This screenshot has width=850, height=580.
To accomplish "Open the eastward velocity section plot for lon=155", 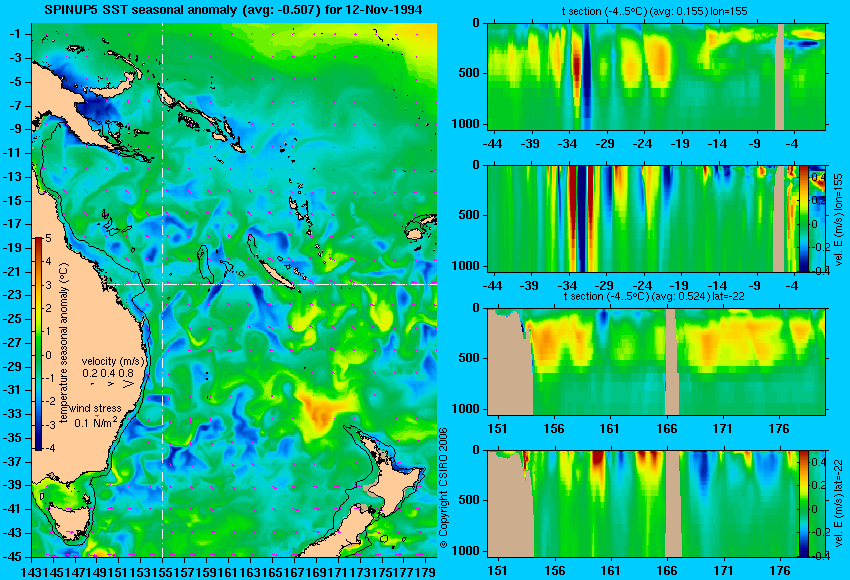I will [x=642, y=218].
